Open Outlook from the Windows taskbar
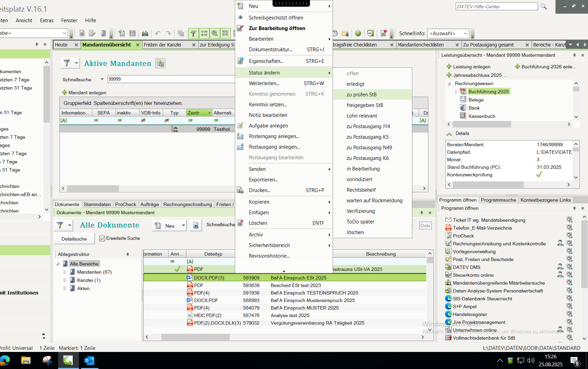This screenshot has height=369, width=588. click(x=89, y=360)
